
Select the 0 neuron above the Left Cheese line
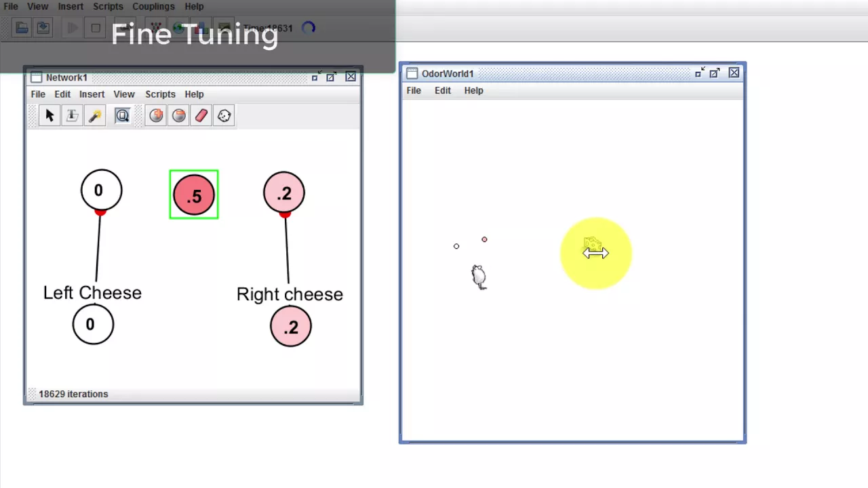102,190
